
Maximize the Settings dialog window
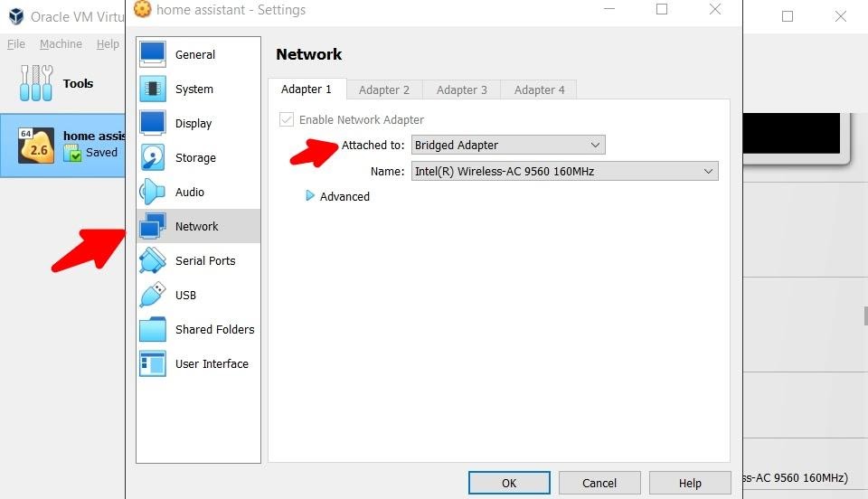coord(662,9)
